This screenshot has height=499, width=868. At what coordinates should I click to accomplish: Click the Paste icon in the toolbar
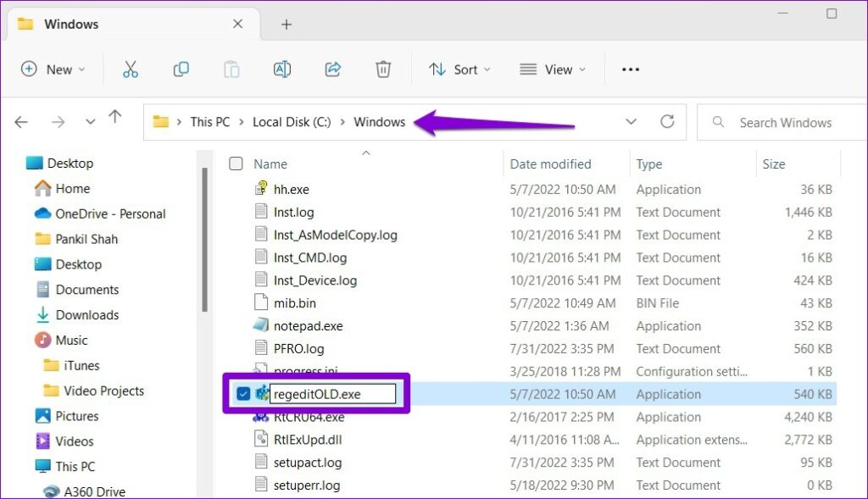click(231, 69)
